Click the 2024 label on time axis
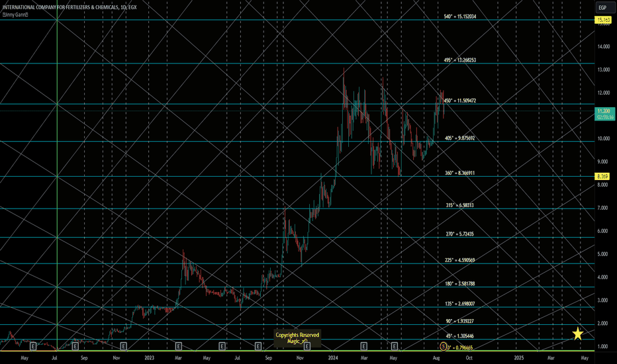 [x=333, y=357]
